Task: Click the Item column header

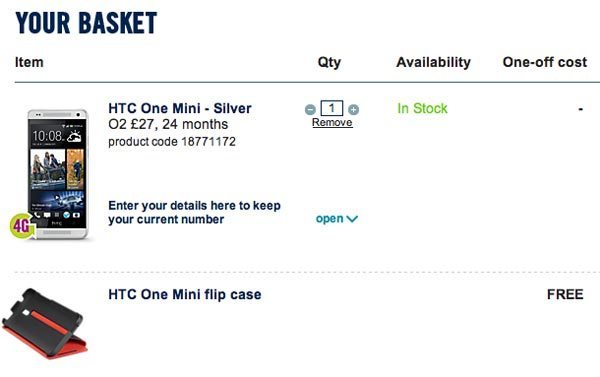Action: tap(29, 62)
